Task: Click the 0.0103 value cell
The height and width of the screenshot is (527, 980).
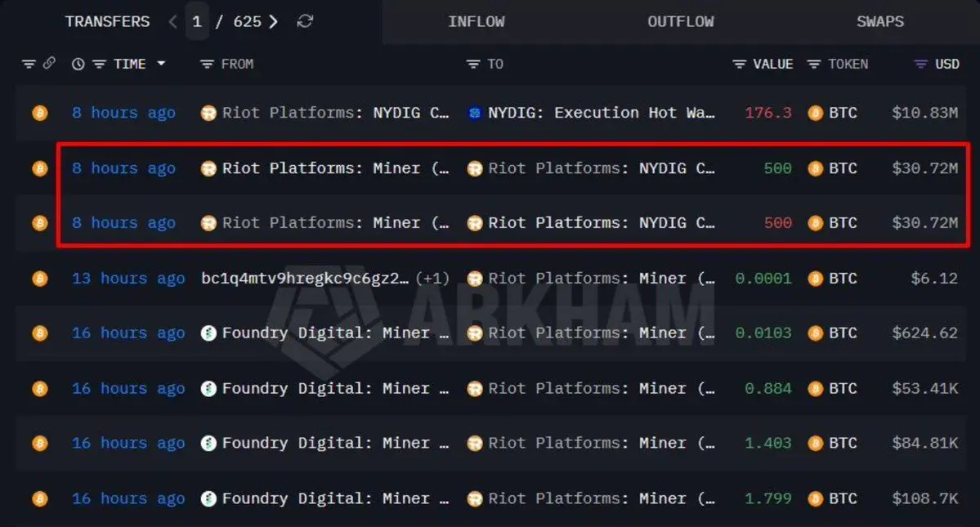Action: (x=763, y=333)
